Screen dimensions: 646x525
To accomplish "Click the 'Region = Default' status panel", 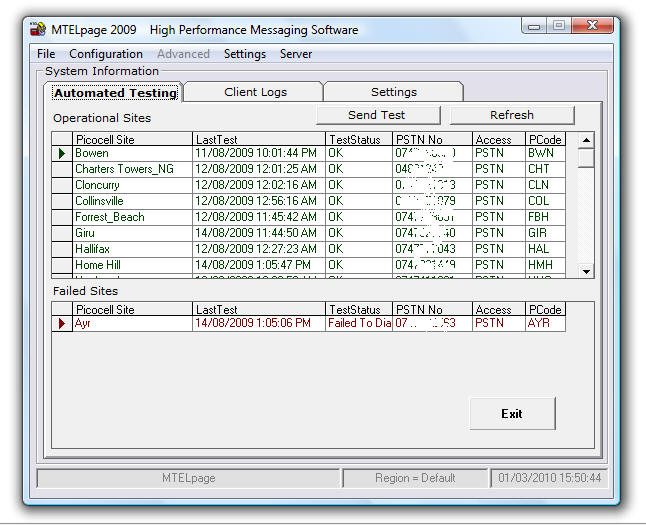I will click(x=415, y=478).
